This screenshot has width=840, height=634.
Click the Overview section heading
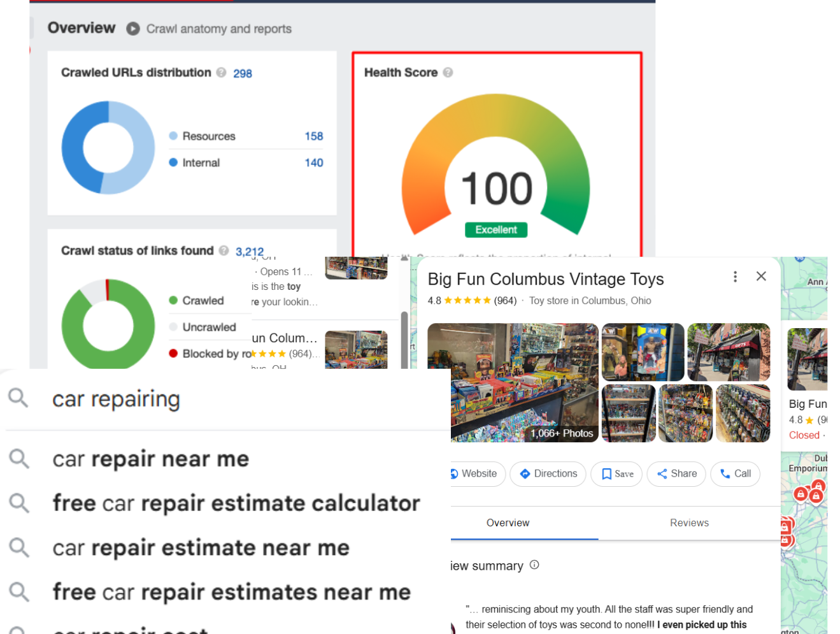tap(82, 28)
